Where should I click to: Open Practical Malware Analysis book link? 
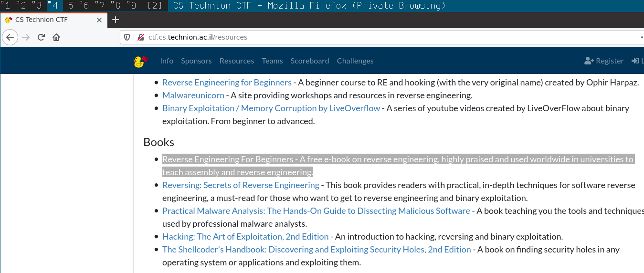point(316,211)
